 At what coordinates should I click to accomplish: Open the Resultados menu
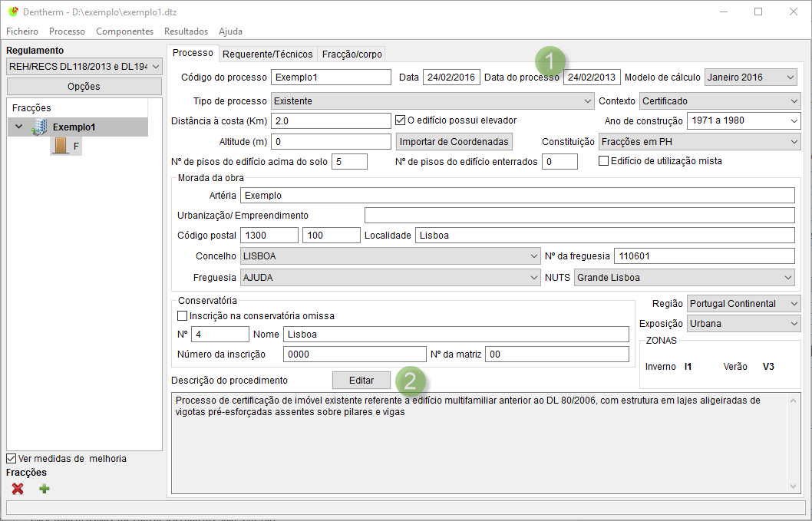(186, 31)
